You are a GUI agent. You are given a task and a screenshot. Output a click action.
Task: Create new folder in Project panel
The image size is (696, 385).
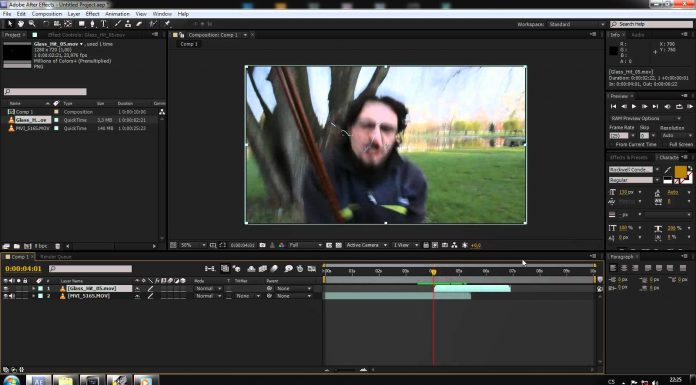16,246
